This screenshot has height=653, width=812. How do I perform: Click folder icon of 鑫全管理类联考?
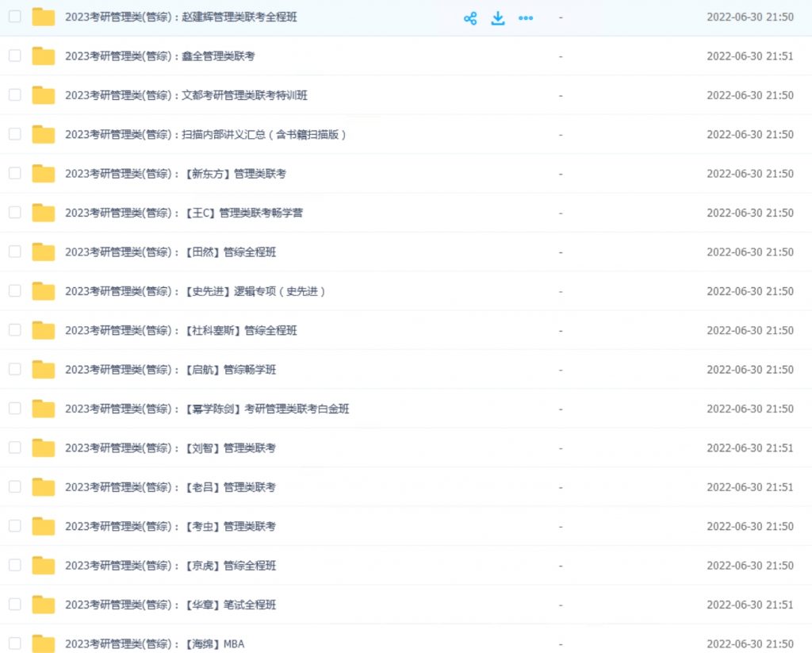coord(44,56)
